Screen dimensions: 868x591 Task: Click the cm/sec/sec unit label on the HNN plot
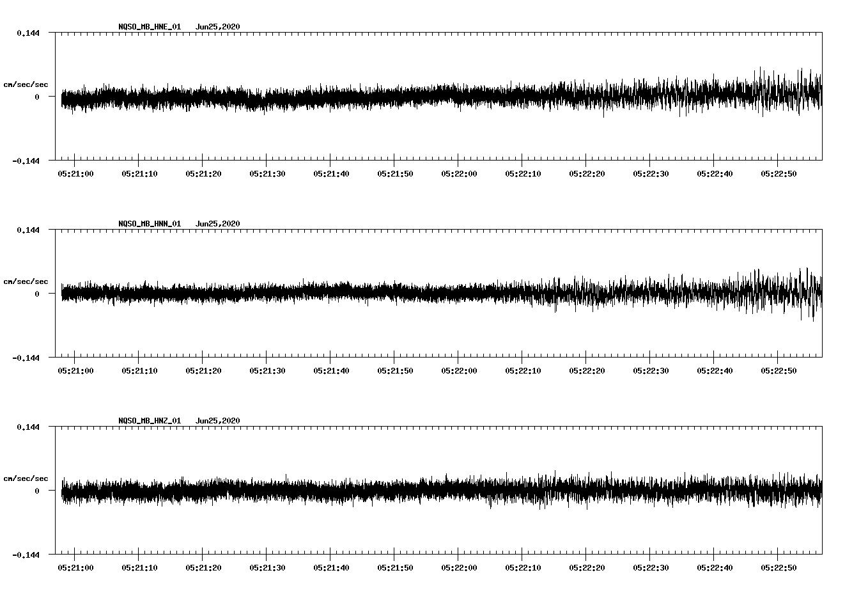[26, 281]
